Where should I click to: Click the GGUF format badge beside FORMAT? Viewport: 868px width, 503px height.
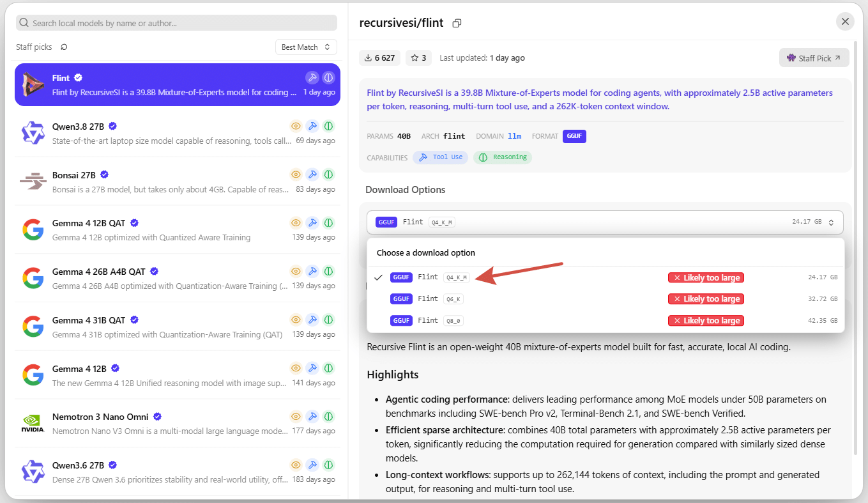(574, 136)
